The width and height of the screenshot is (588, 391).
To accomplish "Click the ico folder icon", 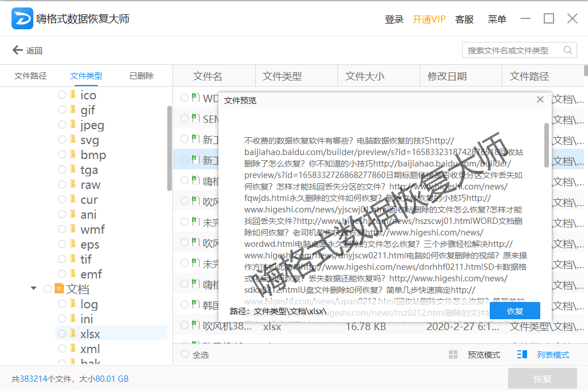I will click(x=73, y=94).
